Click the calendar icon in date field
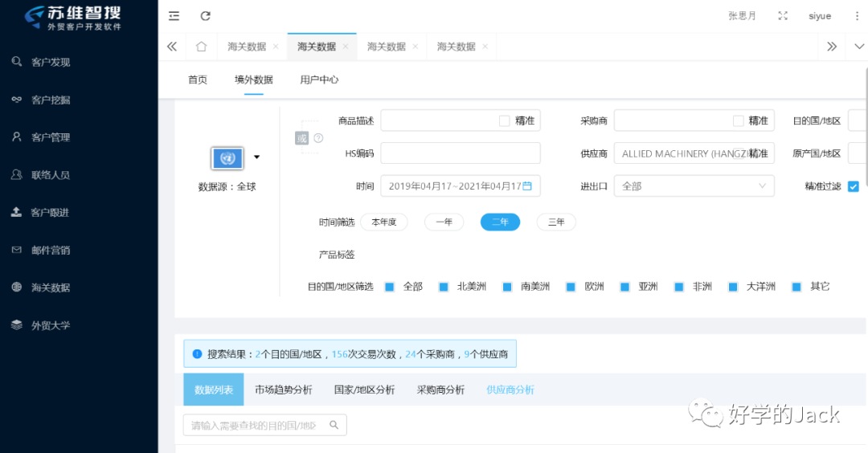This screenshot has height=453, width=868. [527, 186]
